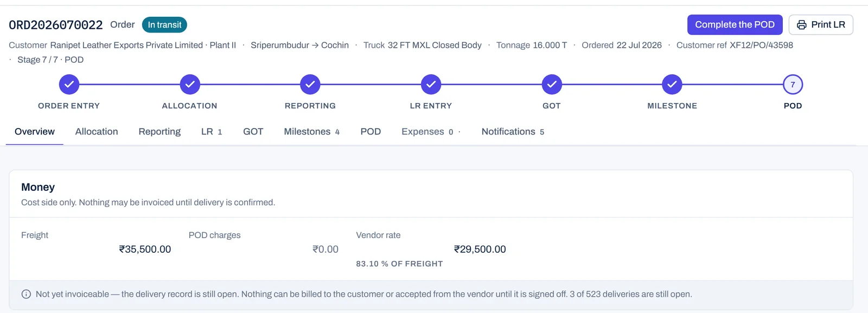Click customer Ranipet Leather Exports Private Limited
Viewport: 868px width, 313px height.
pos(143,45)
